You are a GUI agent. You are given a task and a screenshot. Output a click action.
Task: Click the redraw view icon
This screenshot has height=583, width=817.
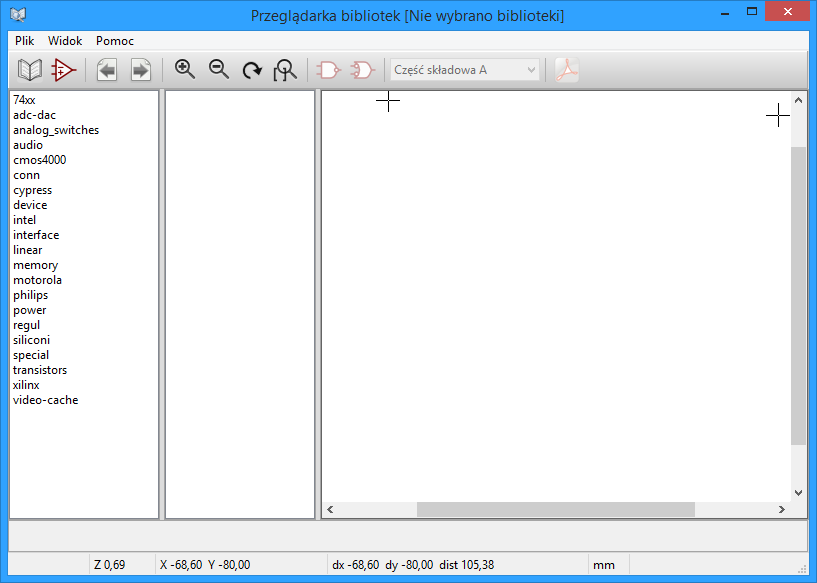tap(252, 70)
